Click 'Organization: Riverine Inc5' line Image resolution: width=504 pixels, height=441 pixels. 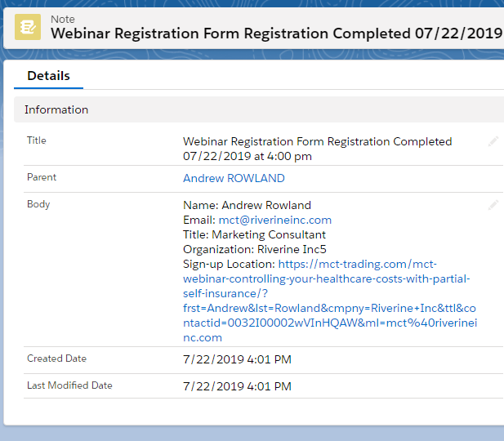pos(255,249)
